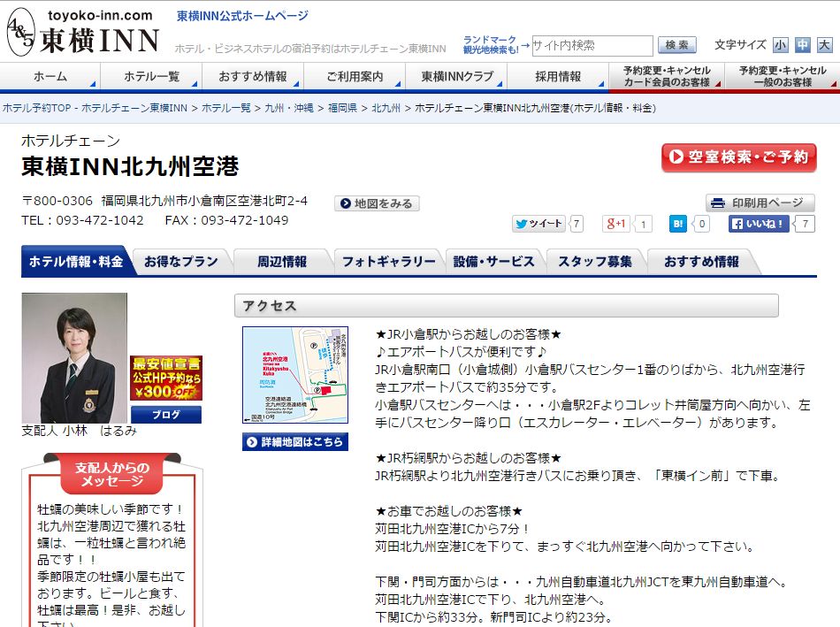The width and height of the screenshot is (840, 627).
Task: Open 東横INN公式ホームページ link
Action: coord(242,16)
